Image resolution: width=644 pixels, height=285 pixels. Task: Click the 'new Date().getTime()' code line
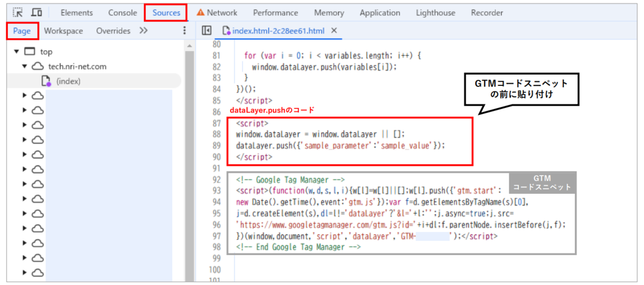(x=383, y=202)
